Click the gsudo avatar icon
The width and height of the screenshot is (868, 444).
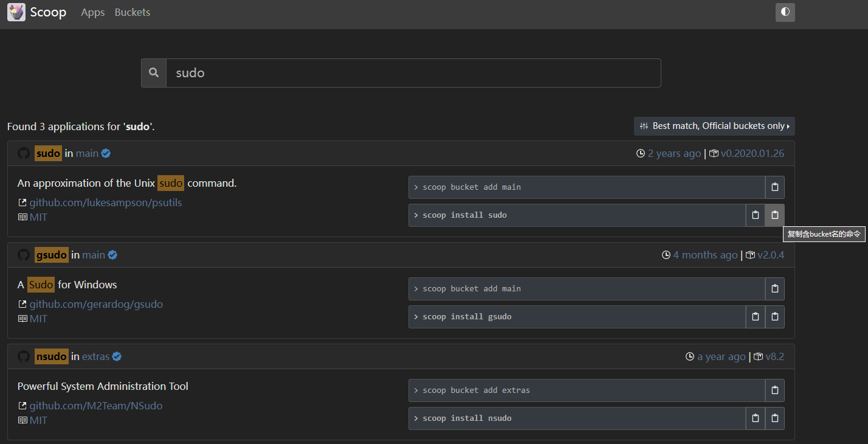pyautogui.click(x=23, y=255)
